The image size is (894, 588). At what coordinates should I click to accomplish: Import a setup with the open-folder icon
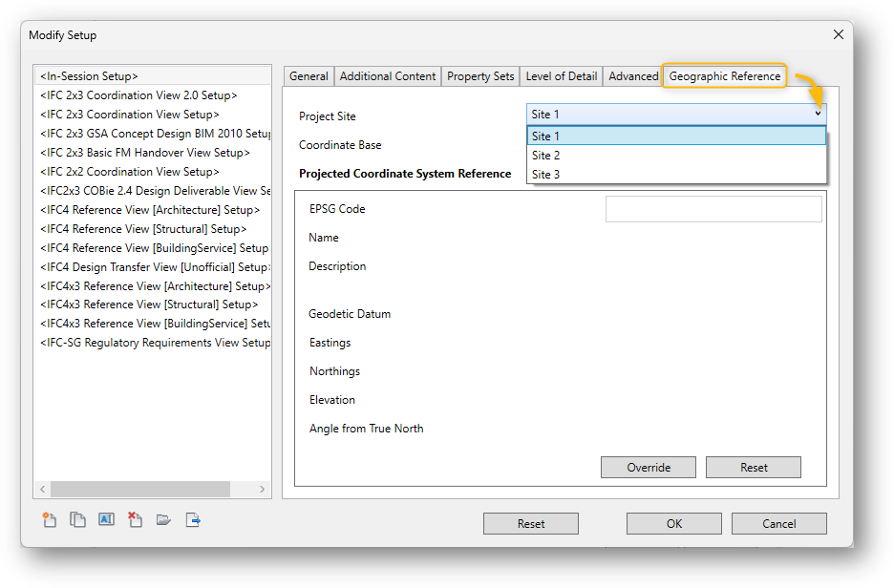coord(163,519)
